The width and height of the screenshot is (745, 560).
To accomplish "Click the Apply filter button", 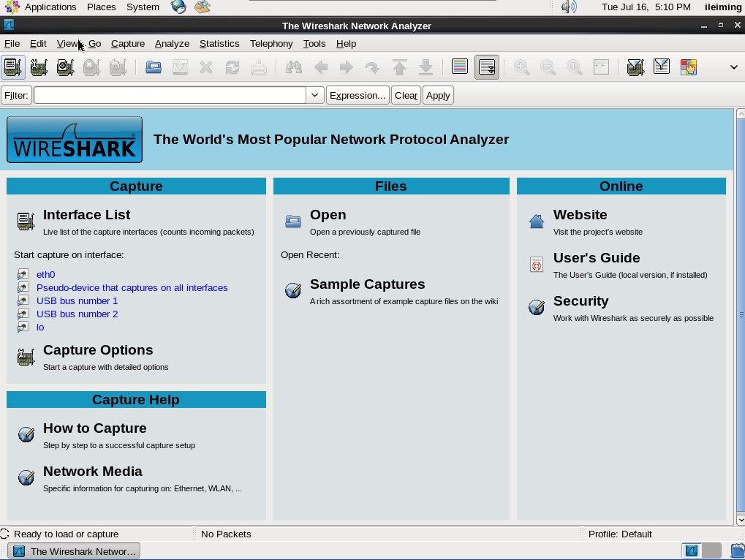I will click(x=438, y=95).
